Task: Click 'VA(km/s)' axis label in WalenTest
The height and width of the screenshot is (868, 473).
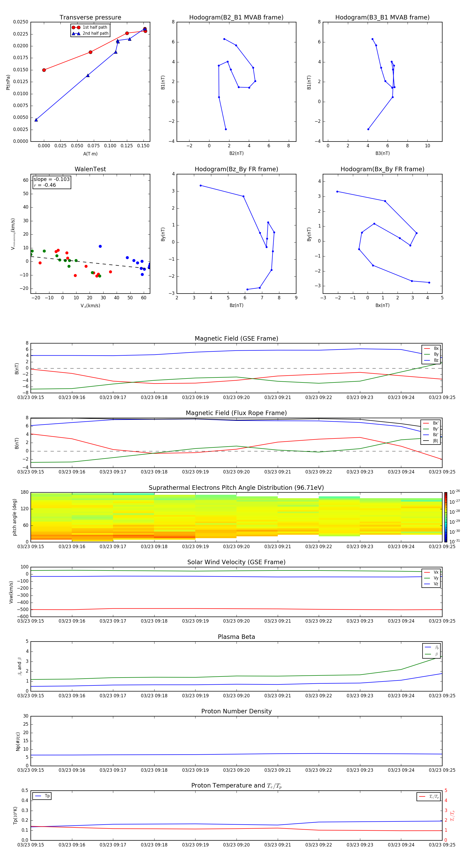Action: coord(90,306)
